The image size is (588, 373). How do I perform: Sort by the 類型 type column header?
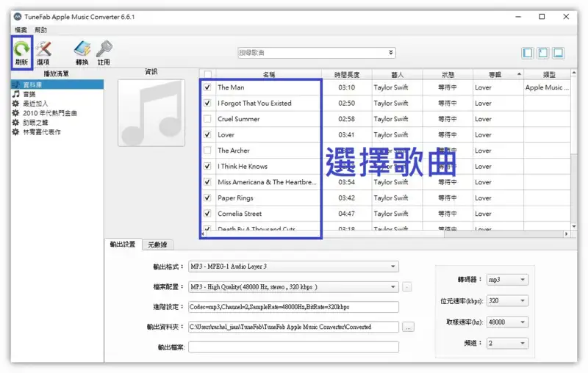pyautogui.click(x=549, y=74)
